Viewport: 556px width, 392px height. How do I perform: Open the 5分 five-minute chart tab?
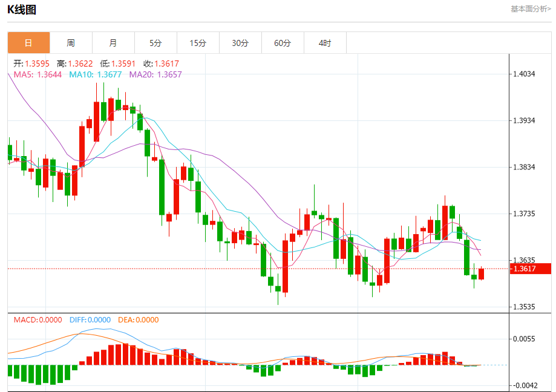[155, 43]
